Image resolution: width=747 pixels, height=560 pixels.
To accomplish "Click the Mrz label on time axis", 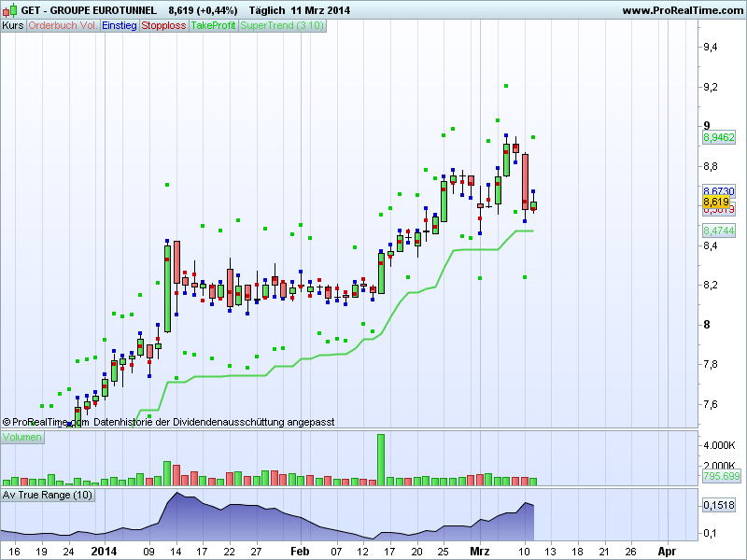I will pyautogui.click(x=480, y=552).
